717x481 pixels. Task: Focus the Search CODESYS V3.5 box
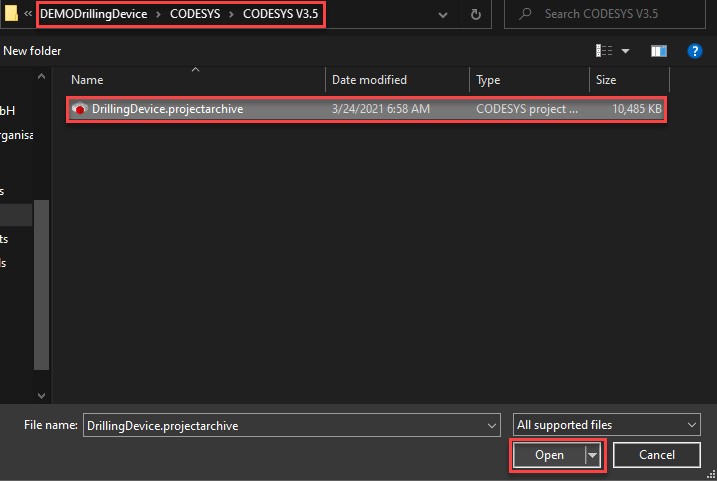(x=605, y=14)
